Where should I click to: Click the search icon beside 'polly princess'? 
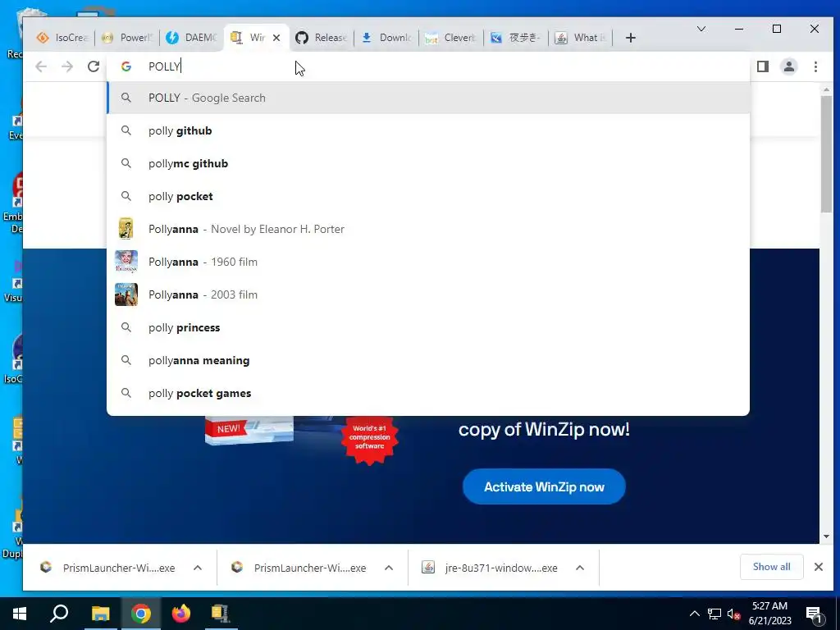pyautogui.click(x=126, y=327)
